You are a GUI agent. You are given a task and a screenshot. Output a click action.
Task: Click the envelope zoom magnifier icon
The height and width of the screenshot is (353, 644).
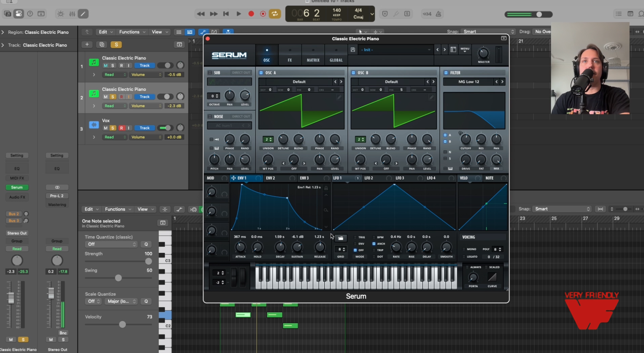[x=326, y=210]
